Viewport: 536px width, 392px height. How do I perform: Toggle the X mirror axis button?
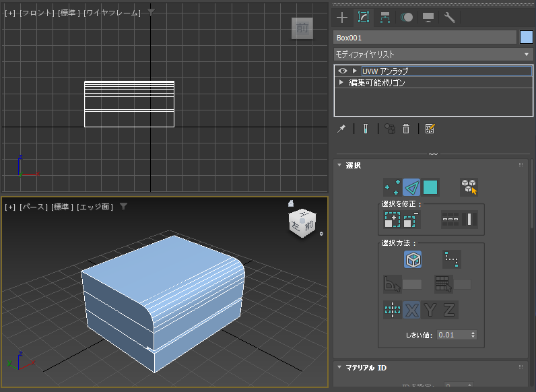(x=411, y=310)
